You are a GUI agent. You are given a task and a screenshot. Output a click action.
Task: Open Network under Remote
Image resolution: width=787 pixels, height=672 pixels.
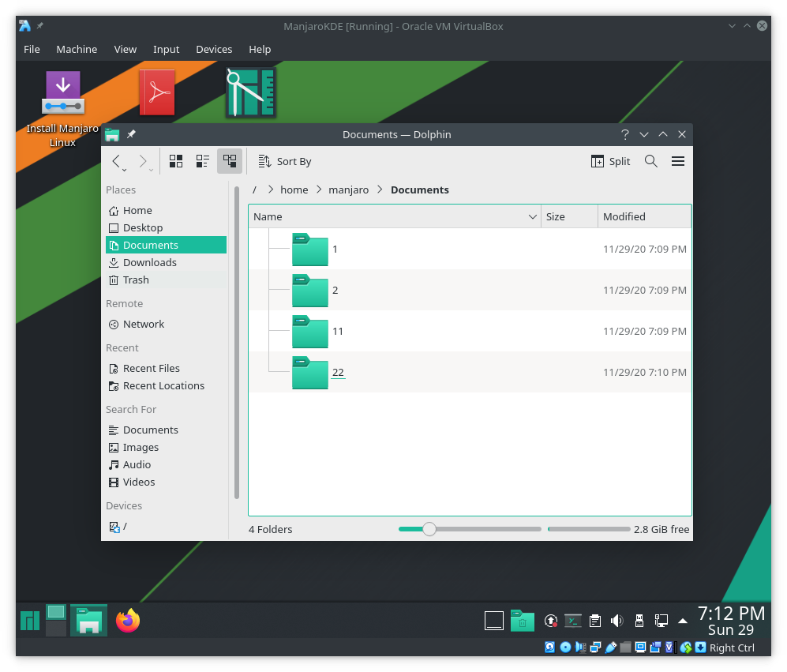tap(166, 325)
